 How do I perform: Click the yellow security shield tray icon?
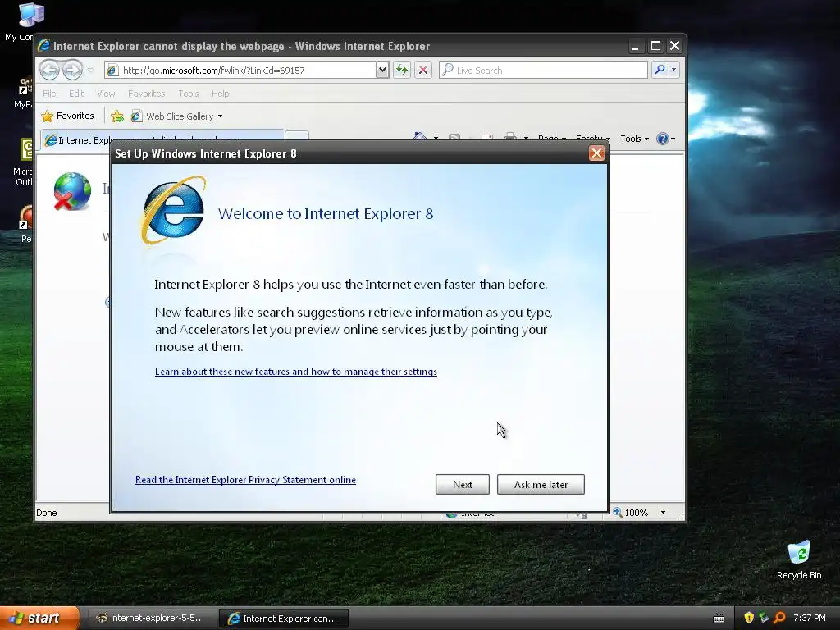pos(749,618)
